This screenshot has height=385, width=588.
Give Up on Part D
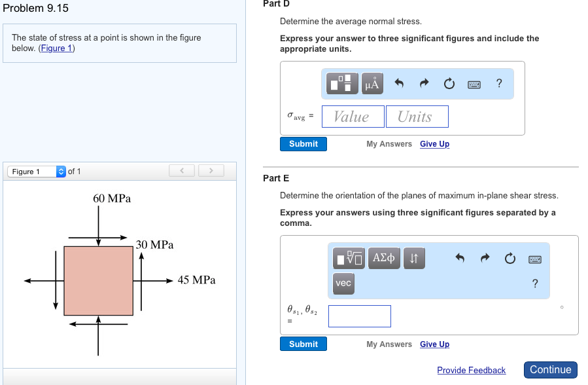point(434,143)
